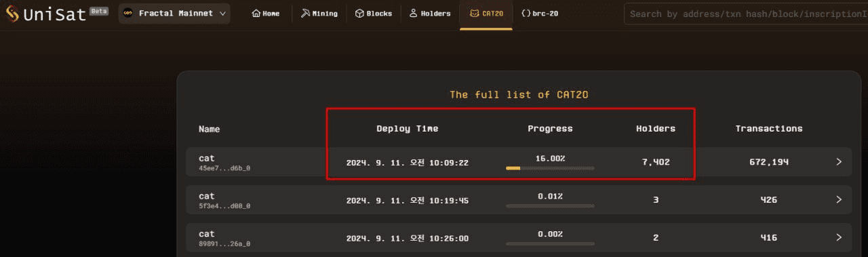Click the Mining pickaxe icon
This screenshot has width=868, height=257.
tap(305, 14)
